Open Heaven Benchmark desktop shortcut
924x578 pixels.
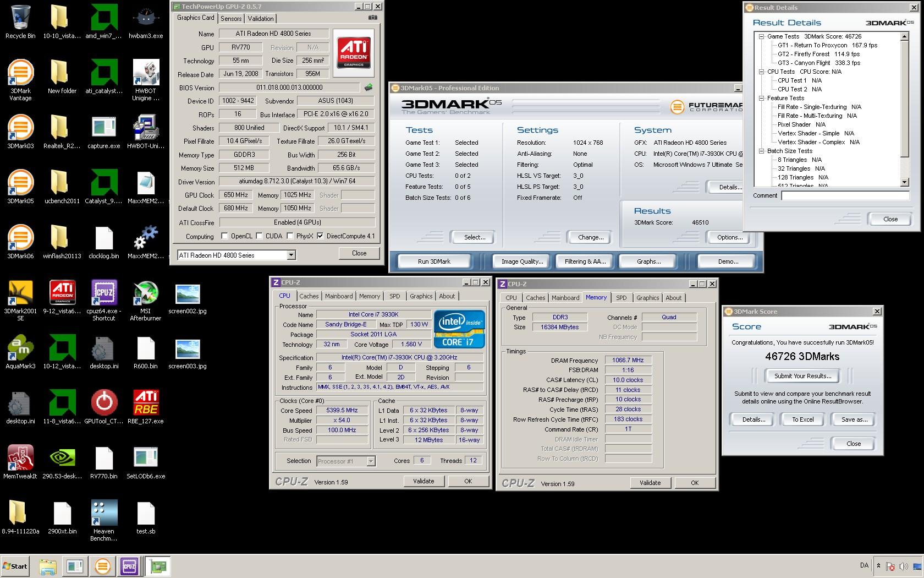(104, 520)
